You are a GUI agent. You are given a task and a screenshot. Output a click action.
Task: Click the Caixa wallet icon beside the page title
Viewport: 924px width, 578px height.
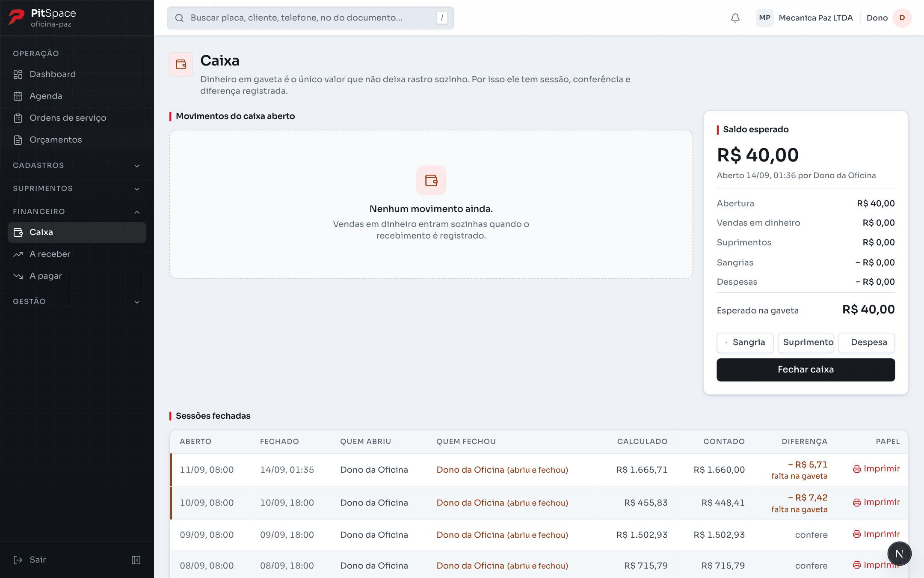tap(181, 64)
